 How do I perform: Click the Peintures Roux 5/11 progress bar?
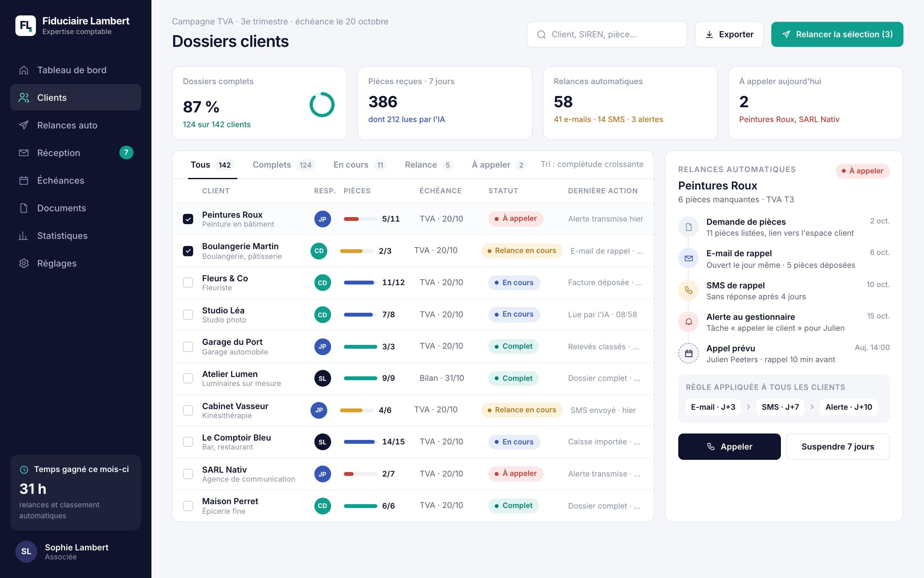(x=360, y=219)
